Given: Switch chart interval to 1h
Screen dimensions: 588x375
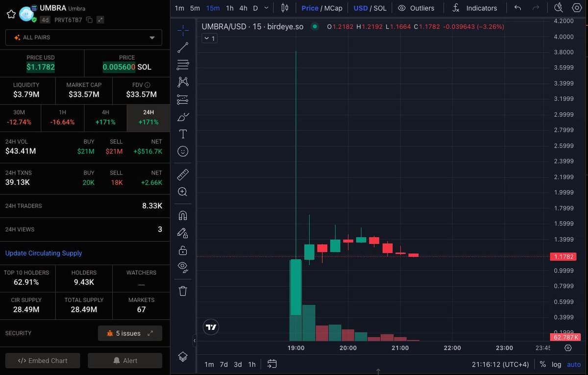Looking at the screenshot, I should click(x=229, y=8).
